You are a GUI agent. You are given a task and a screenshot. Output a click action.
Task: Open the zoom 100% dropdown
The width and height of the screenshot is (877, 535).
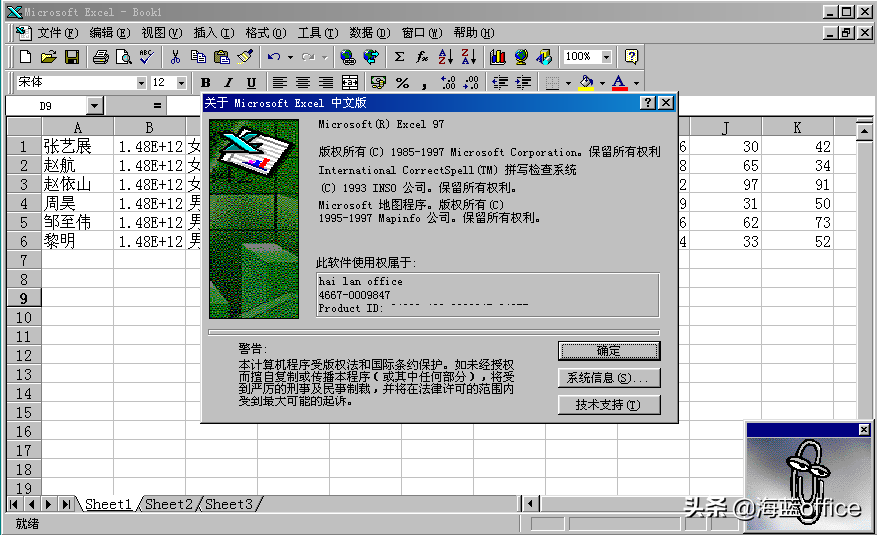[606, 56]
